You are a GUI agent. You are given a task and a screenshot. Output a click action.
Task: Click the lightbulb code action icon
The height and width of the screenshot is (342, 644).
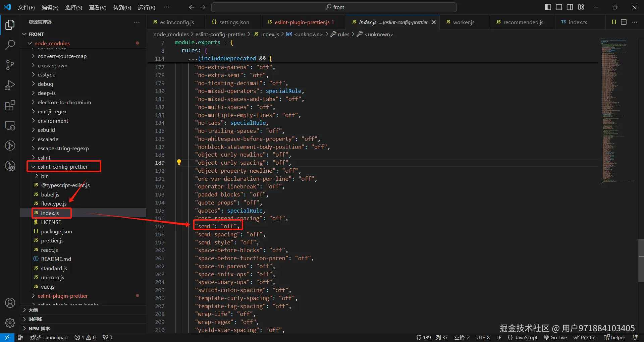pyautogui.click(x=179, y=162)
